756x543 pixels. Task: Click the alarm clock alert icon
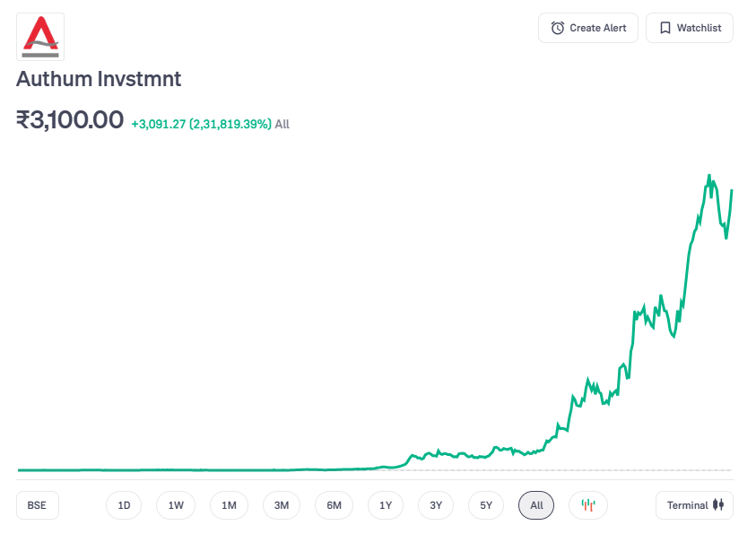coord(558,28)
